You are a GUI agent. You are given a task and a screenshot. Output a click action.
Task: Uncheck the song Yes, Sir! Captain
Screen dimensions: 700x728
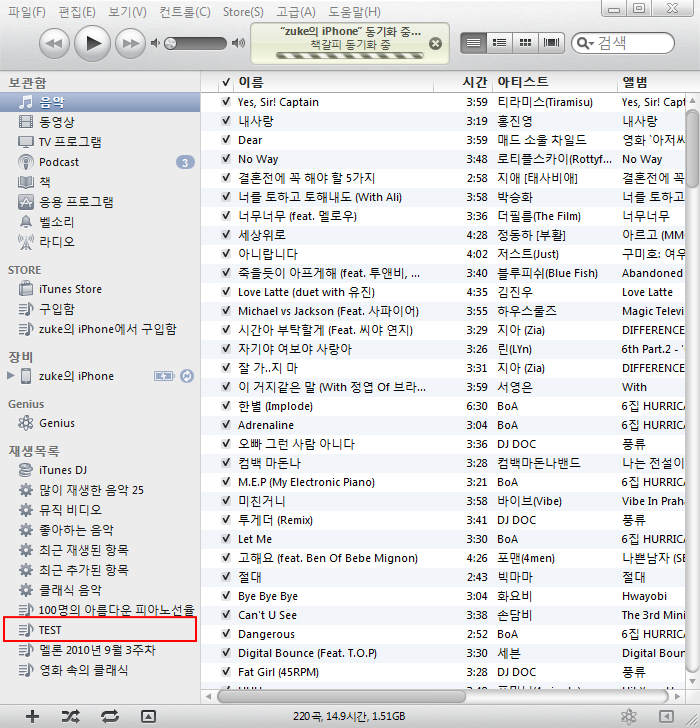click(x=226, y=102)
